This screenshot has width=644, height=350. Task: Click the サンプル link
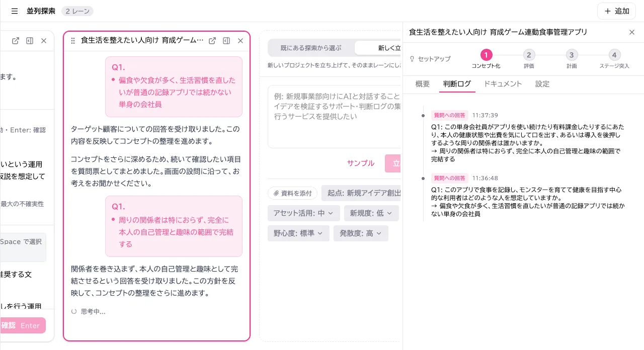361,163
